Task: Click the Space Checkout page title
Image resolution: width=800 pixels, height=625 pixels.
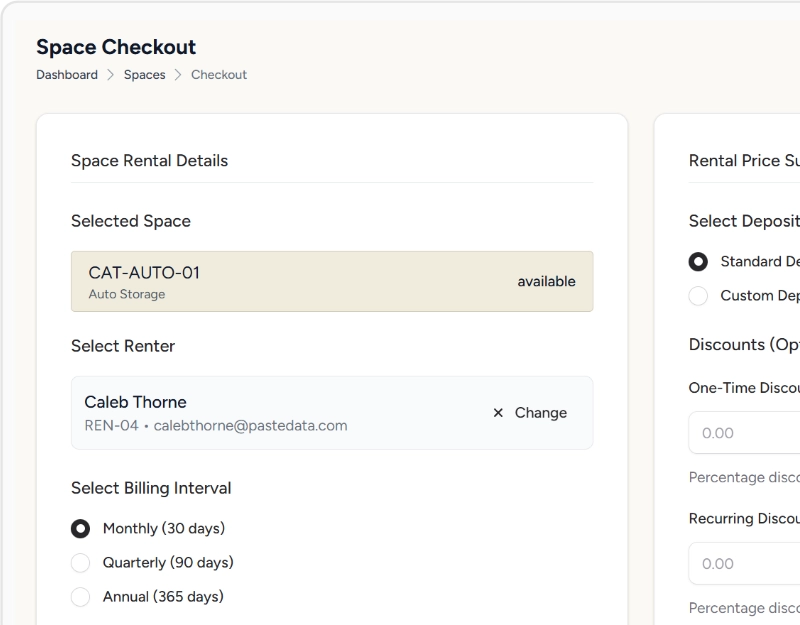Action: tap(116, 47)
